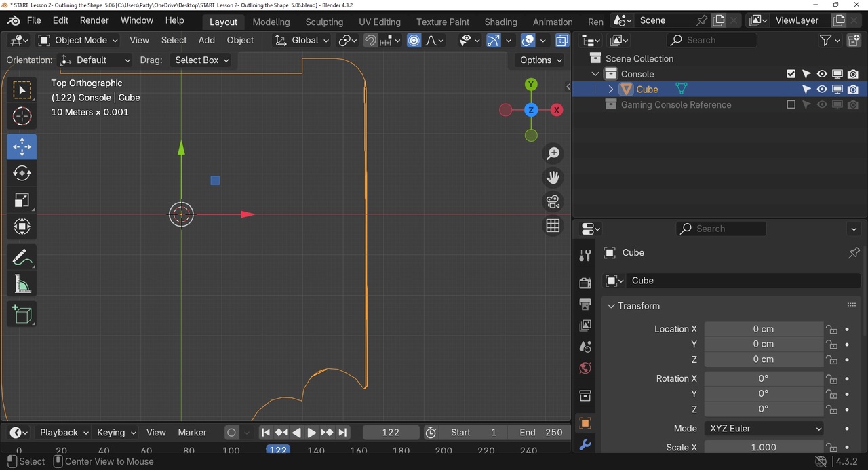The width and height of the screenshot is (868, 470).
Task: Toggle Console collection render camera icon
Action: 853,74
